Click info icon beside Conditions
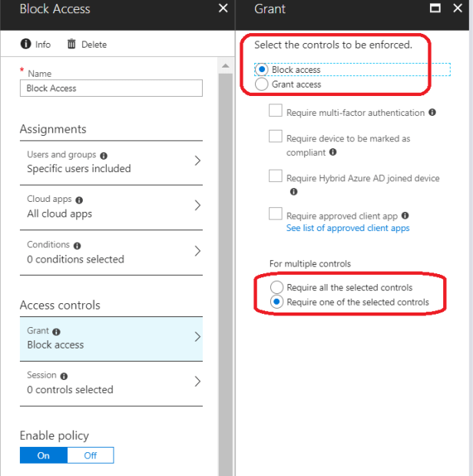The image size is (473, 476). click(78, 245)
